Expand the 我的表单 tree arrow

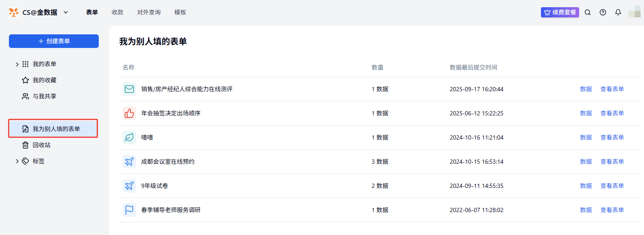17,64
